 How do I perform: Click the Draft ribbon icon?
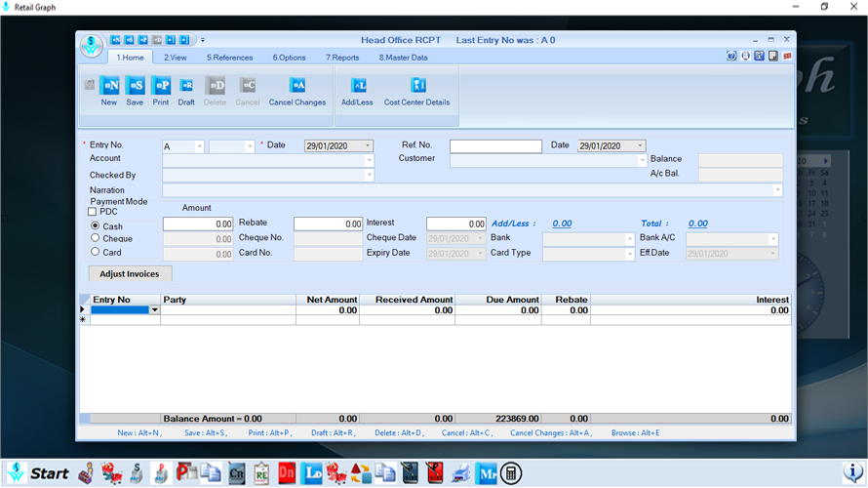[186, 85]
